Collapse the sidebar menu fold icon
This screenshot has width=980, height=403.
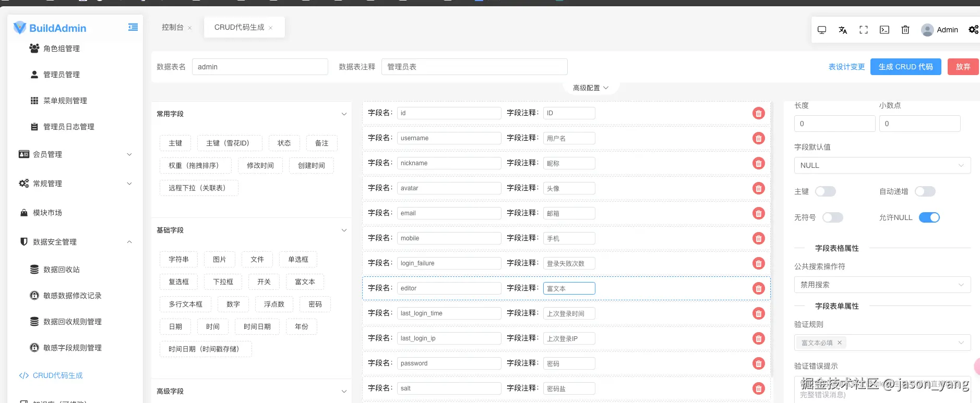click(x=133, y=27)
